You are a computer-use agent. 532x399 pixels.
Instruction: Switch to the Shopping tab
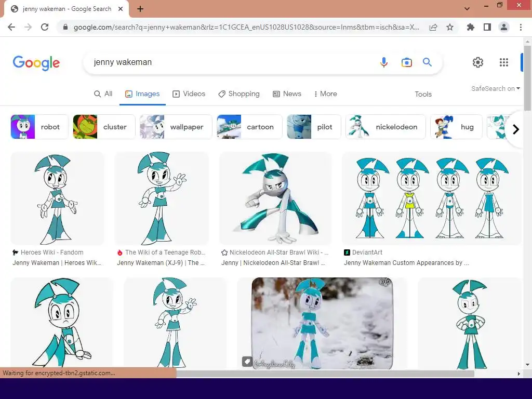click(239, 94)
